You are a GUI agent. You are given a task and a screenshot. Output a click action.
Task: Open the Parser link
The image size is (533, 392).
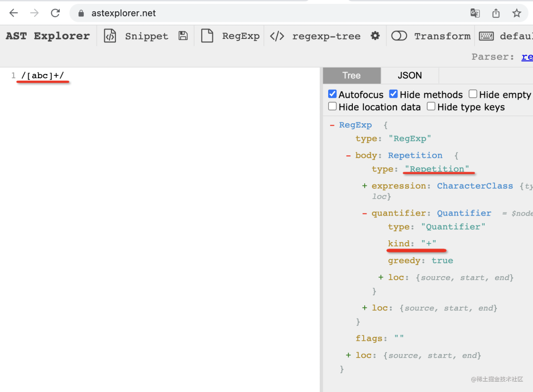pyautogui.click(x=527, y=57)
